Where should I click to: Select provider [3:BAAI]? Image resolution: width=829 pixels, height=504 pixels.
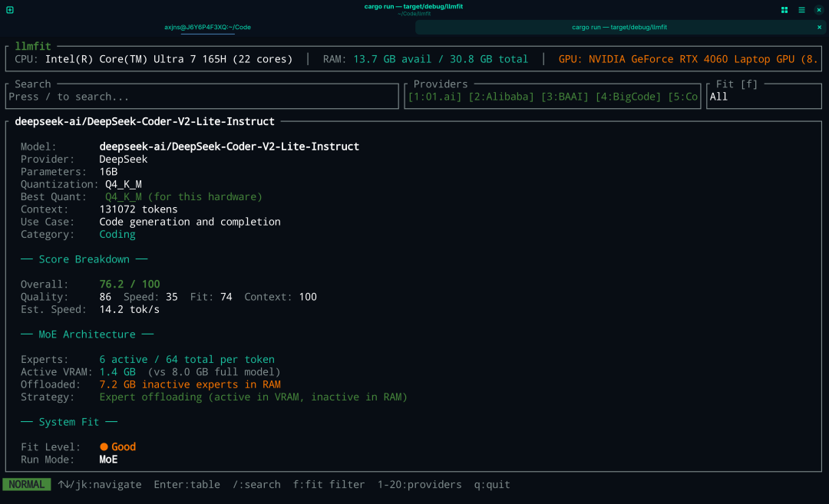click(x=565, y=97)
